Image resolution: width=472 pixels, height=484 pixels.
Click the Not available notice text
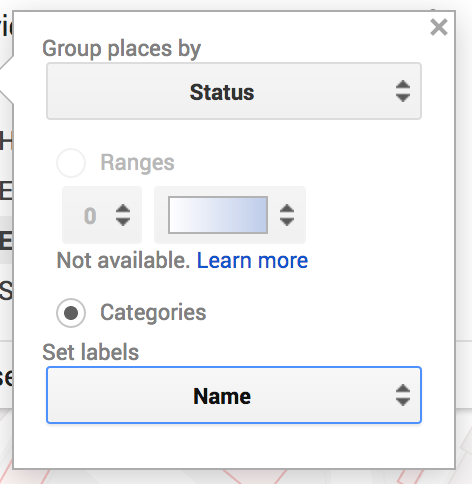pyautogui.click(x=123, y=260)
